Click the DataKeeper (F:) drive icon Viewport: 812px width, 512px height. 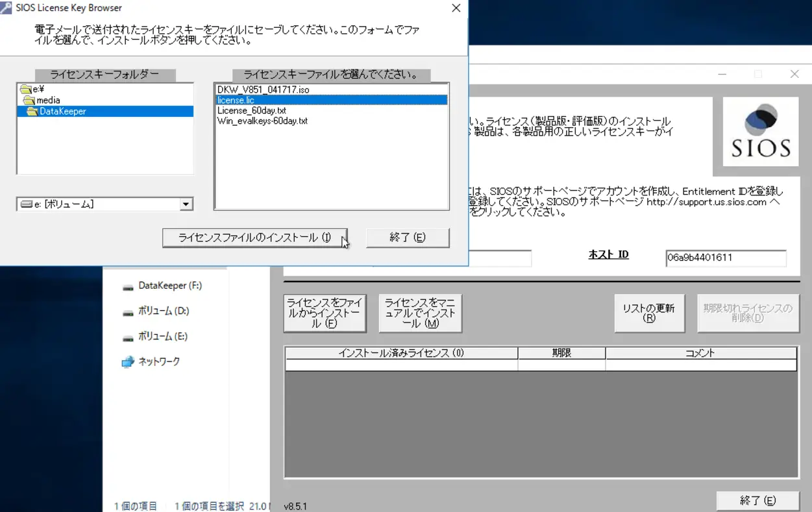coord(127,286)
